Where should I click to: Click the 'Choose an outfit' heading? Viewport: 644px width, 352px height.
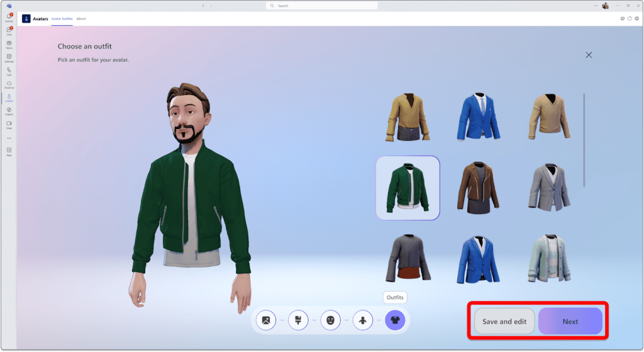pos(85,47)
